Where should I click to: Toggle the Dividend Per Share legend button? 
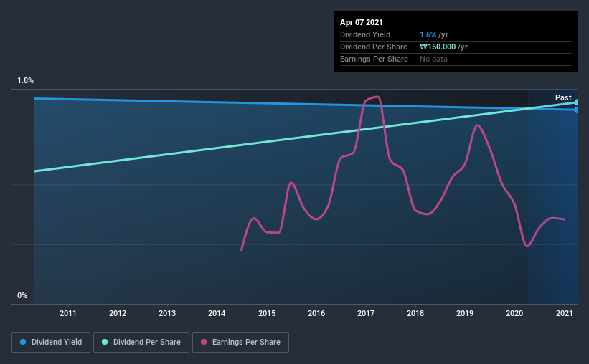click(141, 343)
